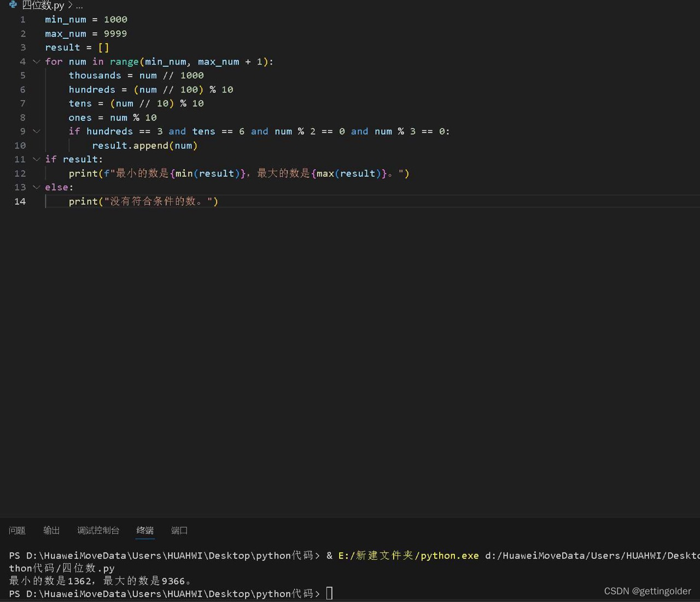The width and height of the screenshot is (700, 602).
Task: Collapse the if block fold arrow on line 9
Action: pyautogui.click(x=37, y=131)
